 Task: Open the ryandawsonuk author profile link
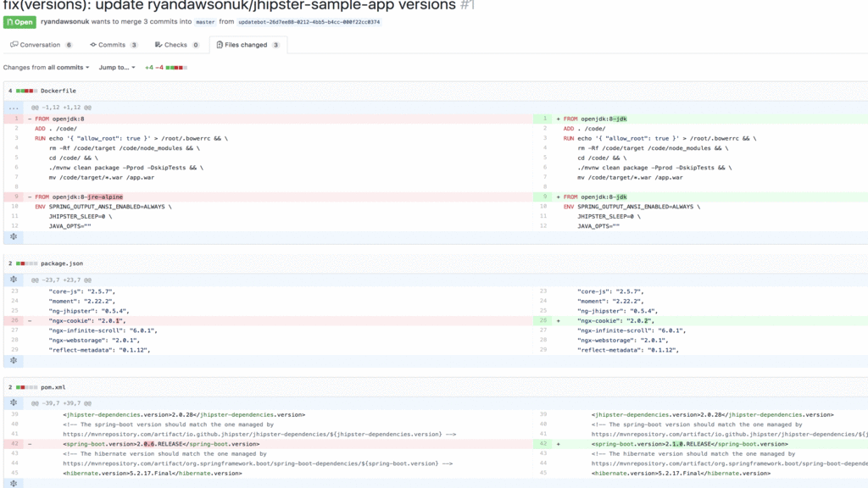click(65, 22)
